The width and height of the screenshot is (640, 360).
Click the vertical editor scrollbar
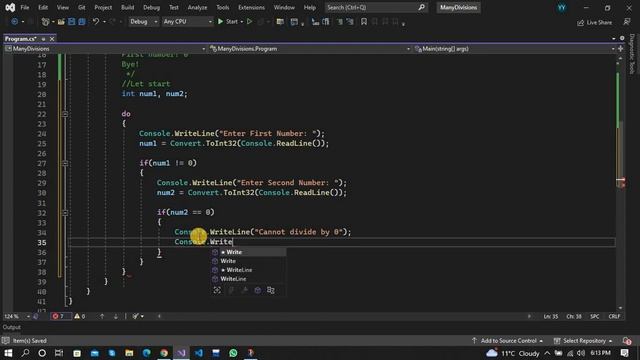tap(620, 182)
